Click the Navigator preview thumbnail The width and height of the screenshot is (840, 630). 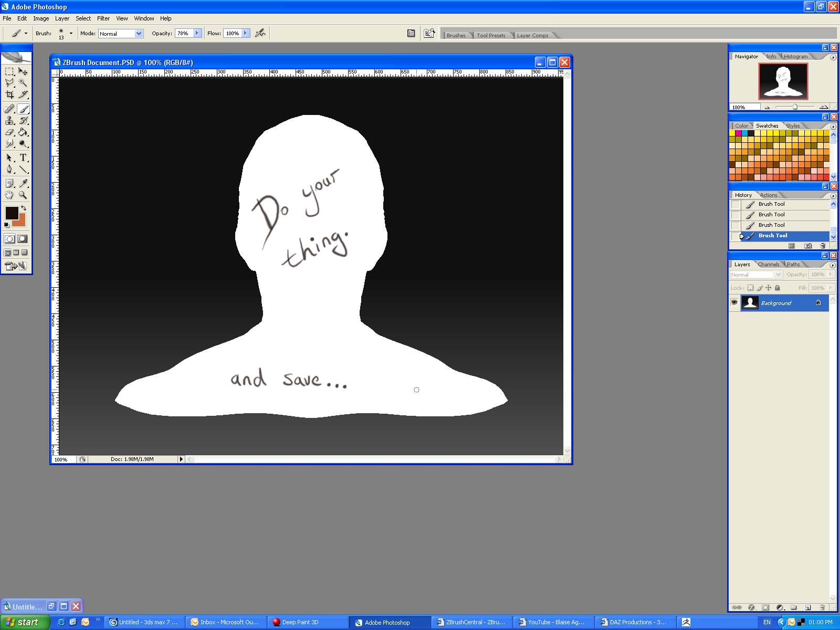[783, 81]
